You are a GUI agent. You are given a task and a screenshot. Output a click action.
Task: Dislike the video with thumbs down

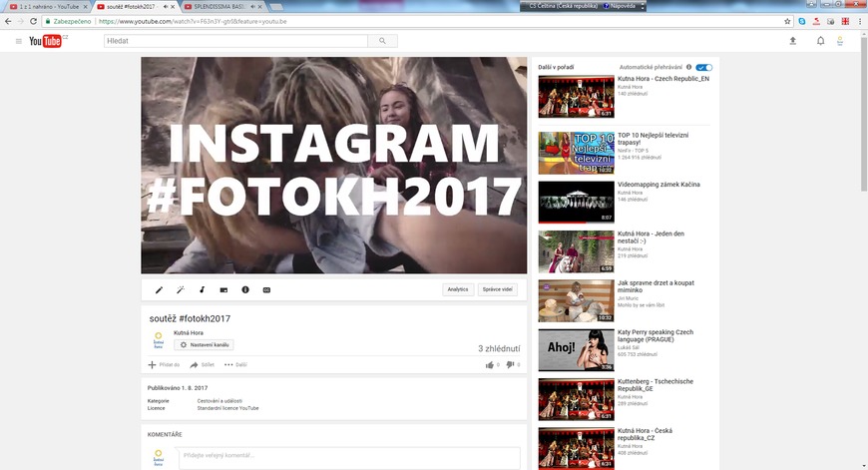click(x=511, y=365)
